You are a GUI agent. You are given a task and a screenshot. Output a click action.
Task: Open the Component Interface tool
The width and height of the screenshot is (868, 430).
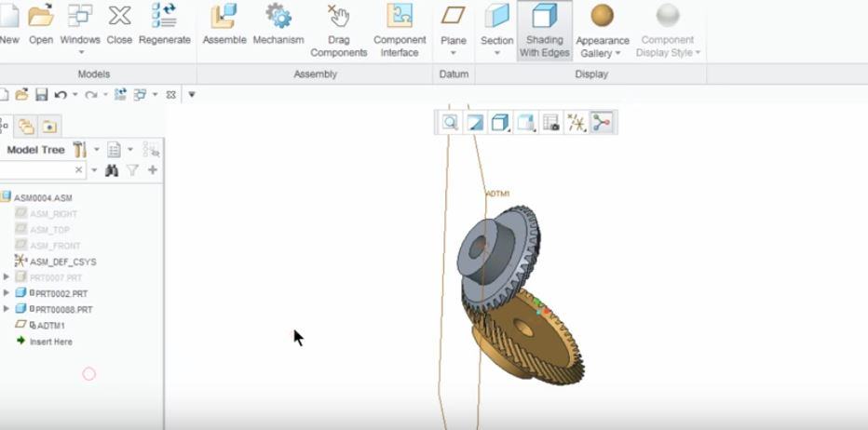[400, 26]
